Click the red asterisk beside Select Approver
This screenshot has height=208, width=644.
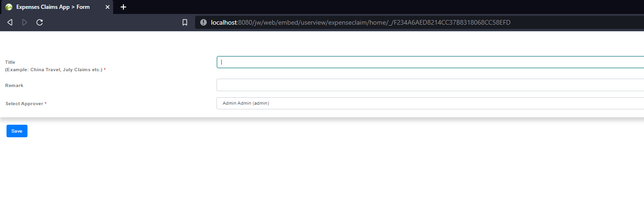pos(46,103)
